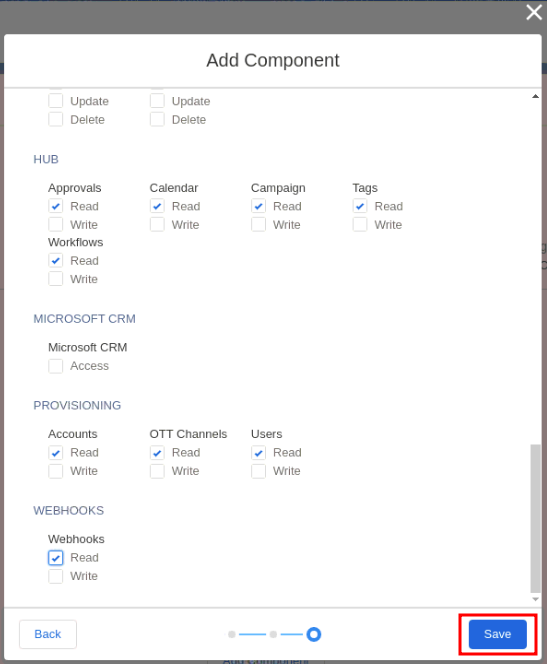Uncheck Webhooks Read checkbox
The height and width of the screenshot is (664, 547).
tap(55, 558)
